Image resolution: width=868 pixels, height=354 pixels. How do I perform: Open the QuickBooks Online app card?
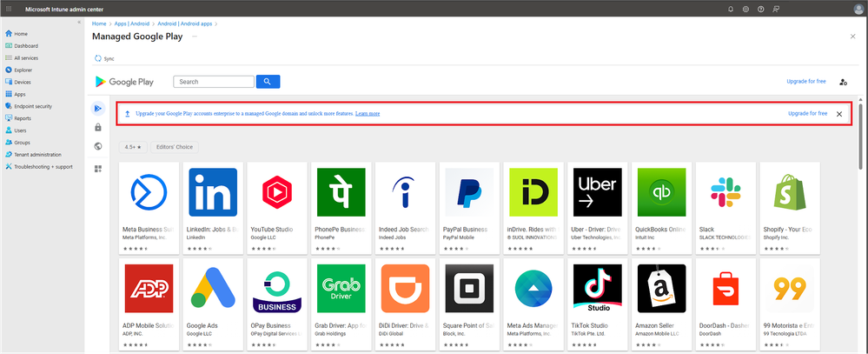pyautogui.click(x=661, y=208)
